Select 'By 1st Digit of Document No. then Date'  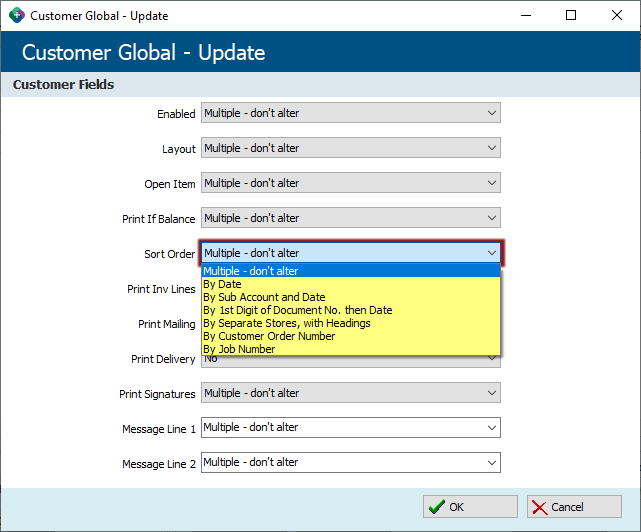point(351,310)
